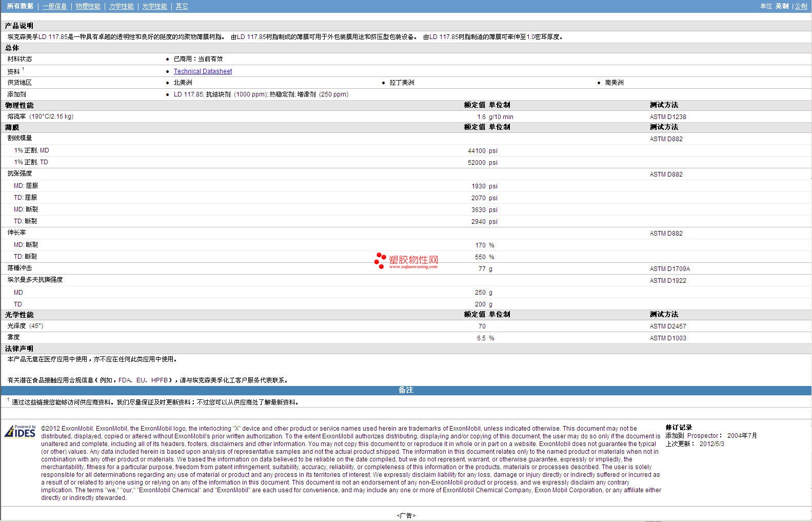Select the value 2070
The width and height of the screenshot is (812, 522).
click(479, 198)
